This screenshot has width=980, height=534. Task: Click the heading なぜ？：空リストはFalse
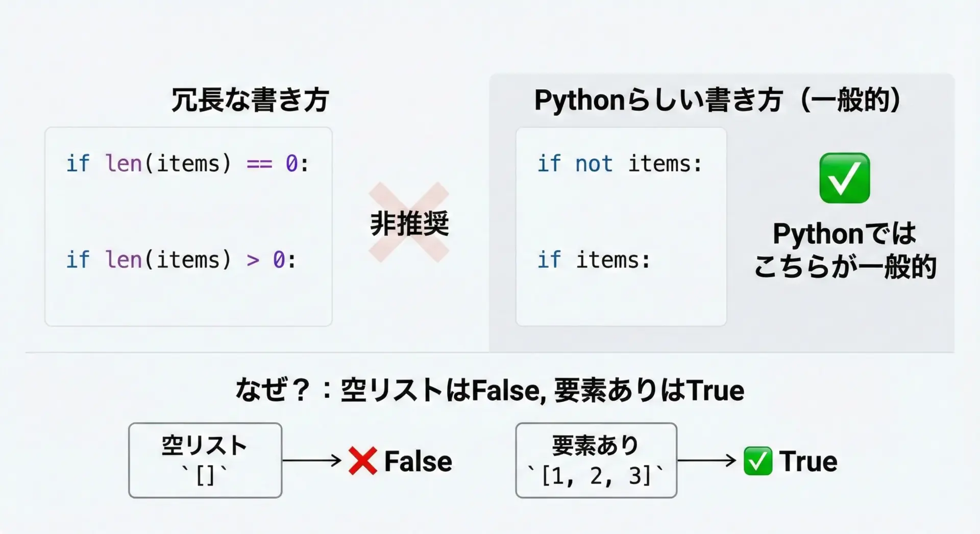pos(489,391)
